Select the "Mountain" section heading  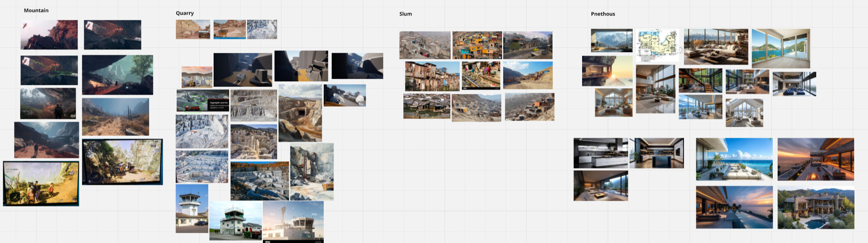pyautogui.click(x=36, y=10)
